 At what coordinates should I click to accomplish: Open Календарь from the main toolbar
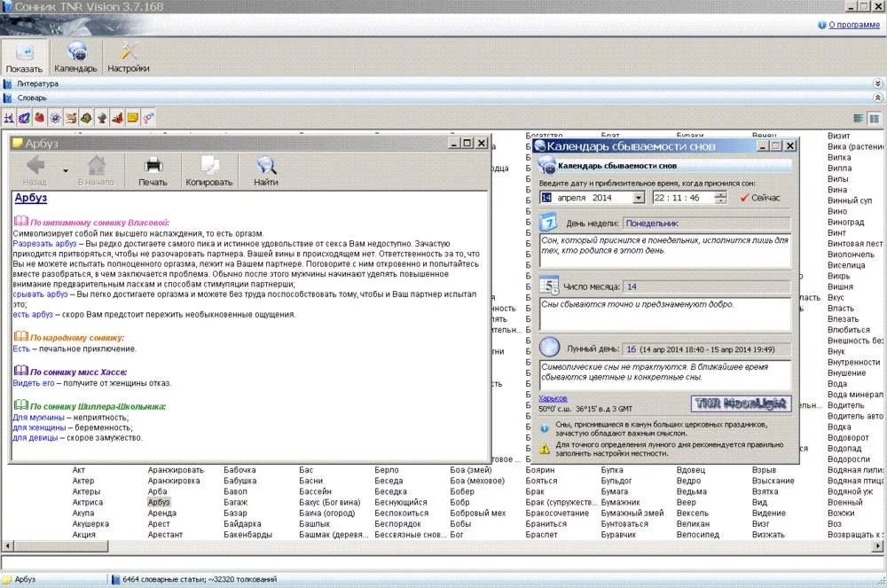tap(76, 55)
